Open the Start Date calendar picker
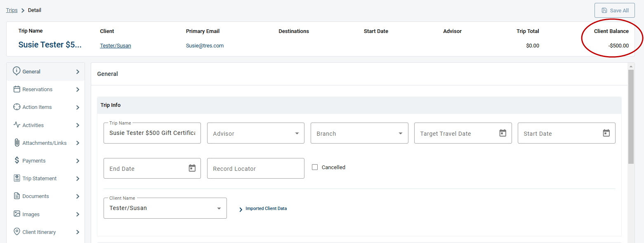This screenshot has height=243, width=644. [x=606, y=132]
